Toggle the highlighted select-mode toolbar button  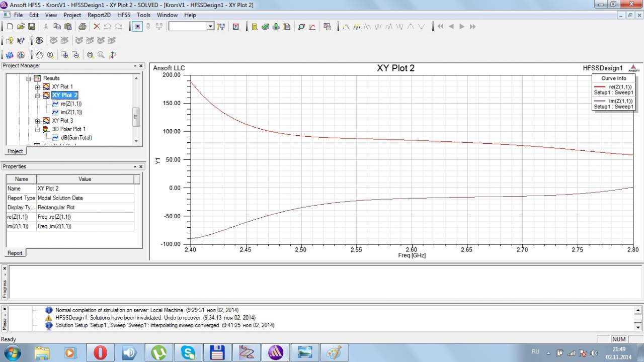click(138, 27)
